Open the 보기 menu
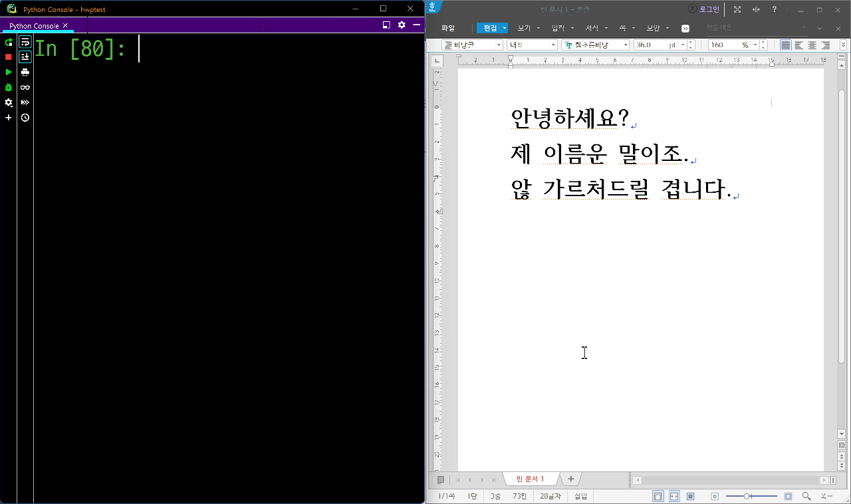The width and height of the screenshot is (851, 504). click(x=524, y=28)
